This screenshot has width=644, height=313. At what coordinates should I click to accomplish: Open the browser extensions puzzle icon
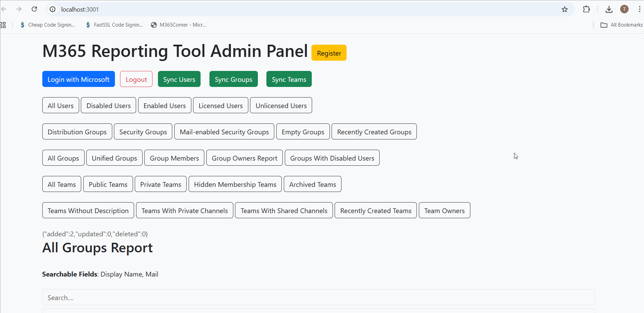pyautogui.click(x=586, y=9)
